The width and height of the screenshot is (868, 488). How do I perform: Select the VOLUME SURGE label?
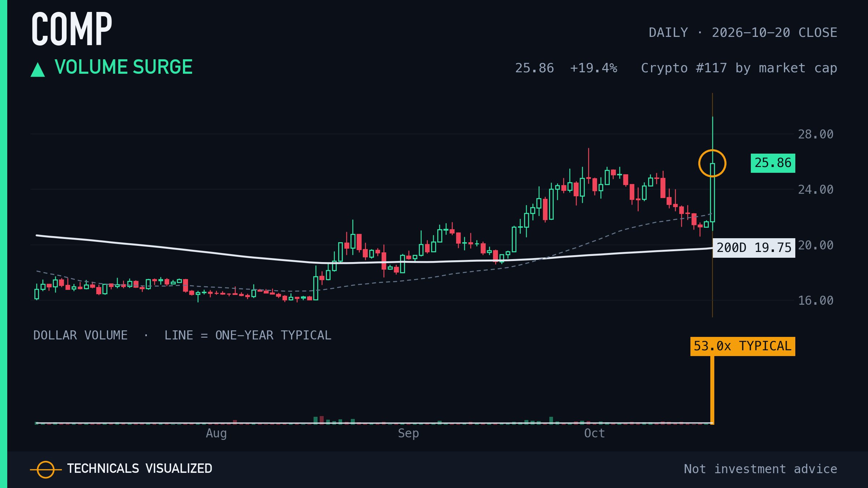[x=123, y=67]
